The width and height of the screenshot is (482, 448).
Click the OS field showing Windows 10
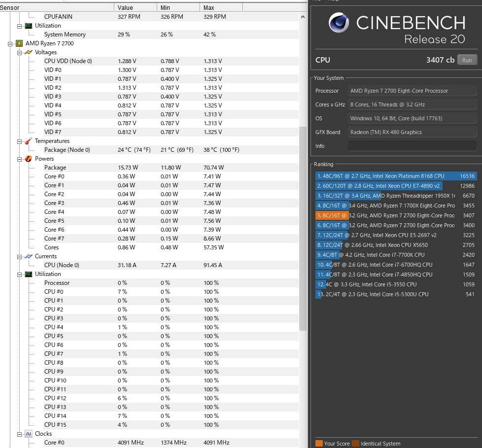pos(412,118)
